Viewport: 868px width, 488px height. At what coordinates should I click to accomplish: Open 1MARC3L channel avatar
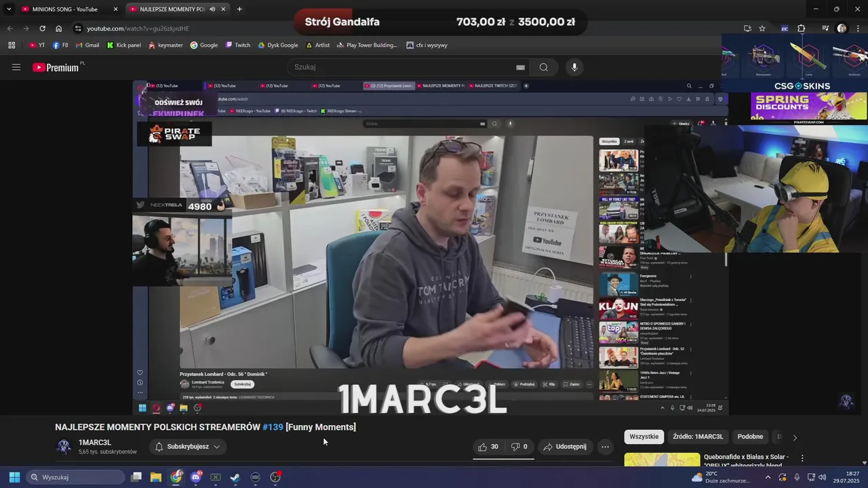(x=64, y=447)
